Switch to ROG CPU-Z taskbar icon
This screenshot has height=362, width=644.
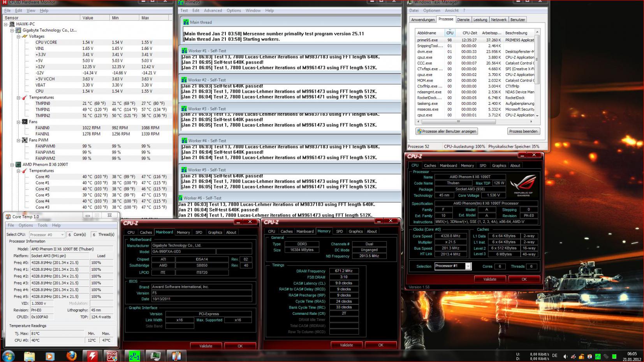(x=113, y=356)
